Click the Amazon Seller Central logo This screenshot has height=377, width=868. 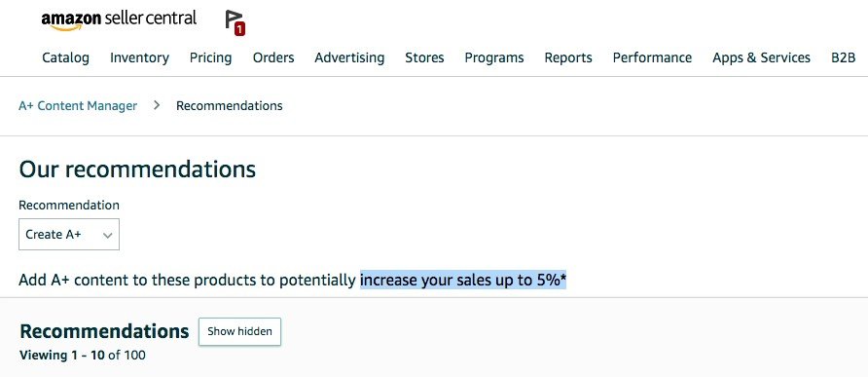pos(119,19)
